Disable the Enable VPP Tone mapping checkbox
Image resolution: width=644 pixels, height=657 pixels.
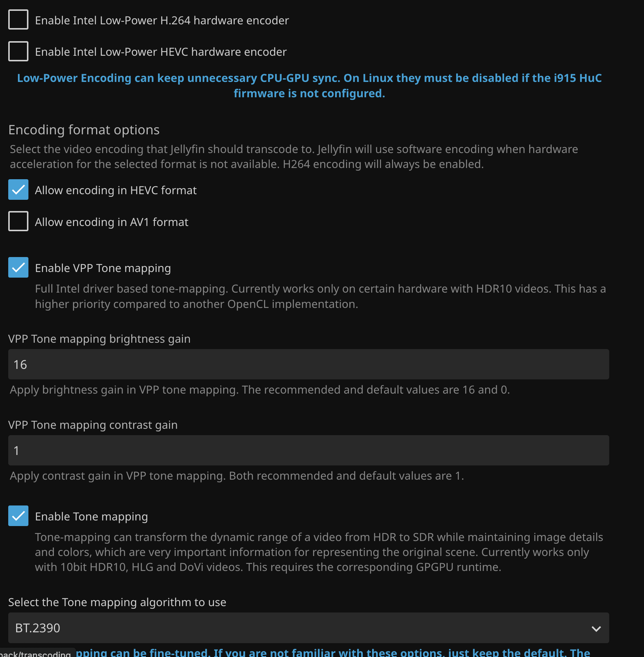(18, 268)
